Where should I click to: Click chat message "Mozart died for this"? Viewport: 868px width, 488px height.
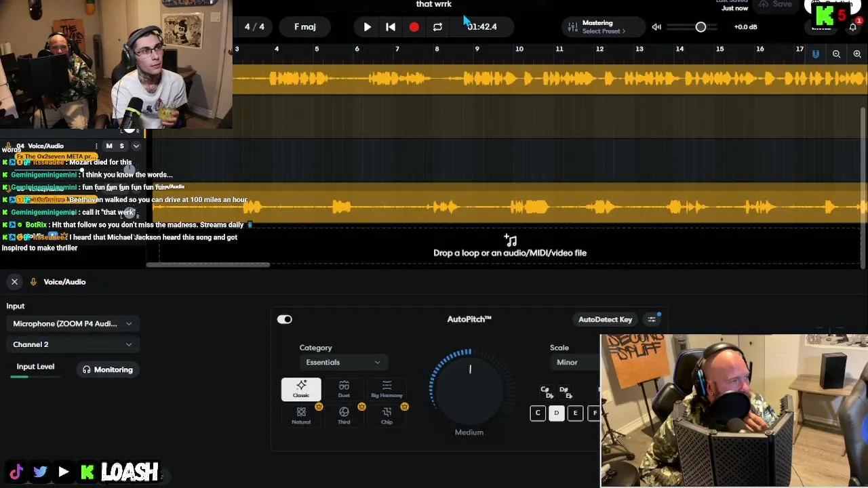pos(100,163)
